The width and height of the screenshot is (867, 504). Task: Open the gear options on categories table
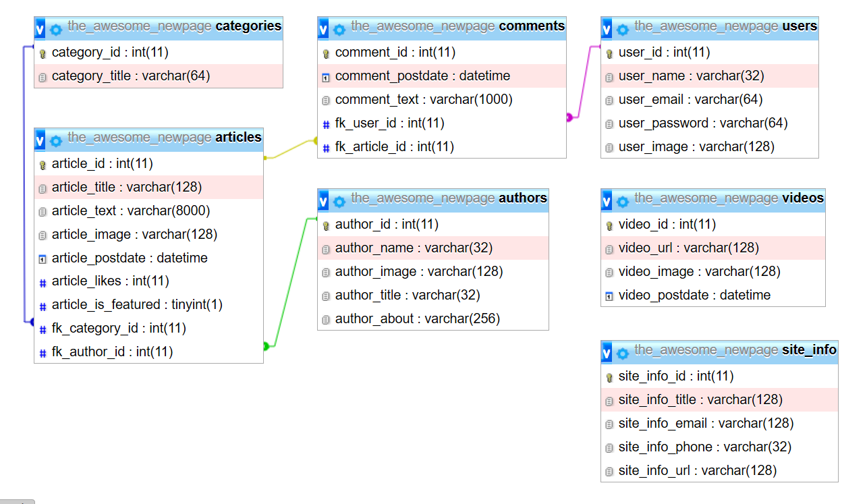click(x=56, y=30)
